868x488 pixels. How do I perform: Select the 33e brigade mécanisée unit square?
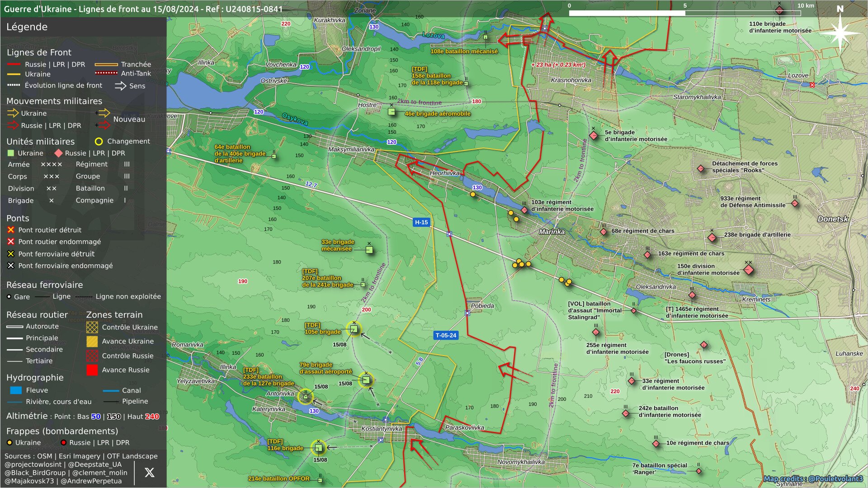[x=369, y=250]
